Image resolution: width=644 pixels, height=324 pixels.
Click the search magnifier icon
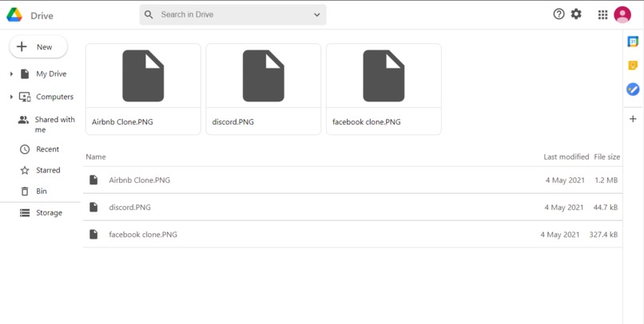[149, 15]
